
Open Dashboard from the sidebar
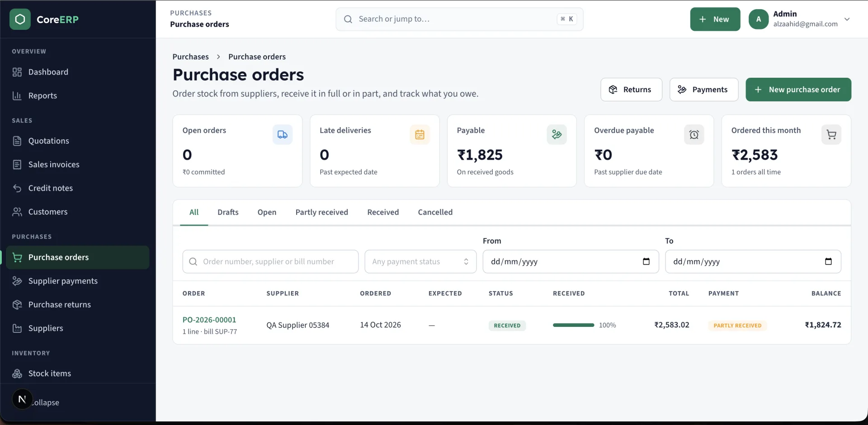[78, 72]
